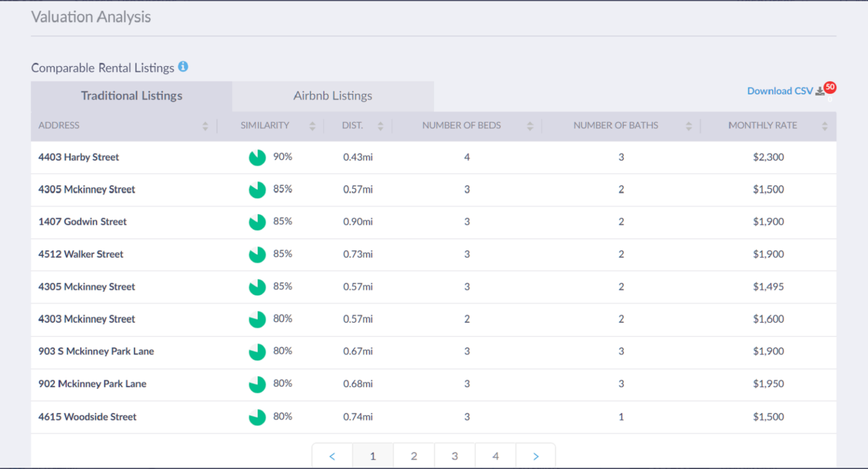
Task: Open page 2 of the results
Action: 414,455
